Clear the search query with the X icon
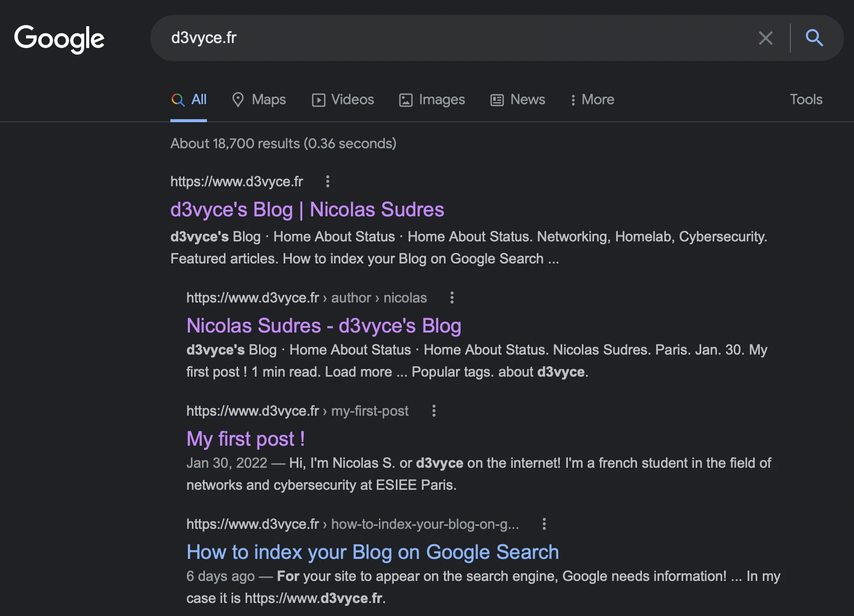This screenshot has height=616, width=854. [765, 38]
